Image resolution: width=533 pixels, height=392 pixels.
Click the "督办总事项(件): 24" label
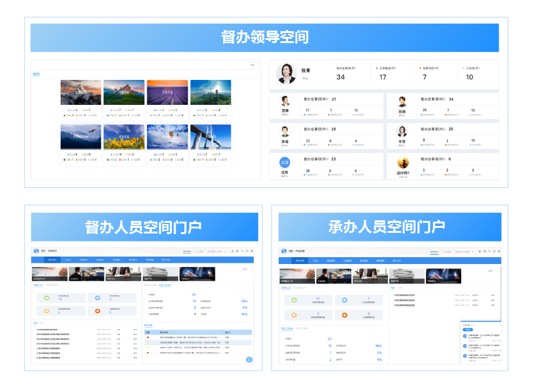(437, 99)
